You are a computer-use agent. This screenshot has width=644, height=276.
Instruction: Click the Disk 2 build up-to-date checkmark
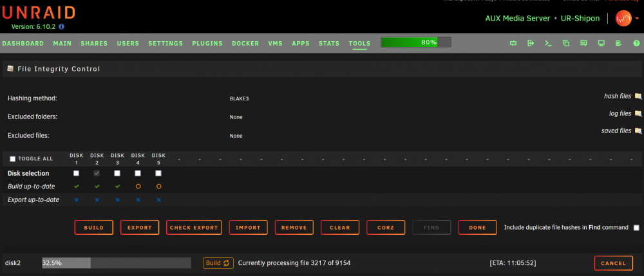pos(97,186)
